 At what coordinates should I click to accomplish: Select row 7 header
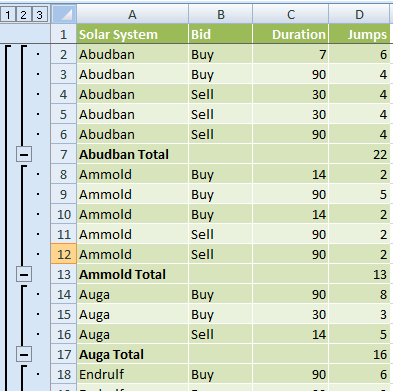(64, 154)
